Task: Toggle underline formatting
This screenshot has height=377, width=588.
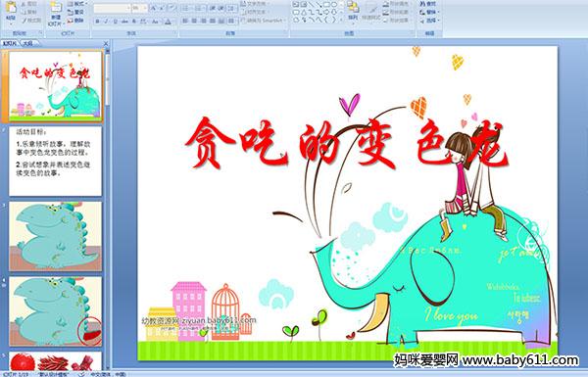Action: [x=115, y=22]
